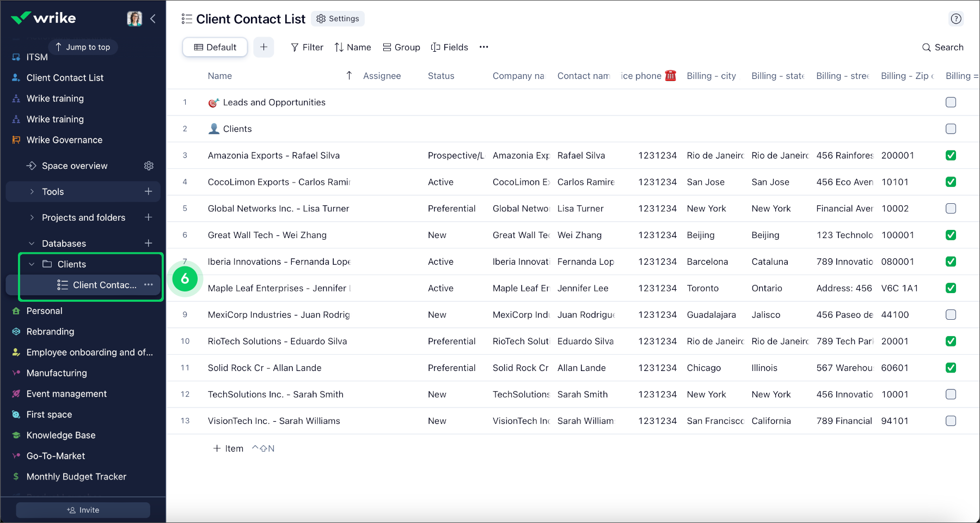This screenshot has height=523, width=980.
Task: Click Jump to top in the sidebar
Action: (83, 47)
